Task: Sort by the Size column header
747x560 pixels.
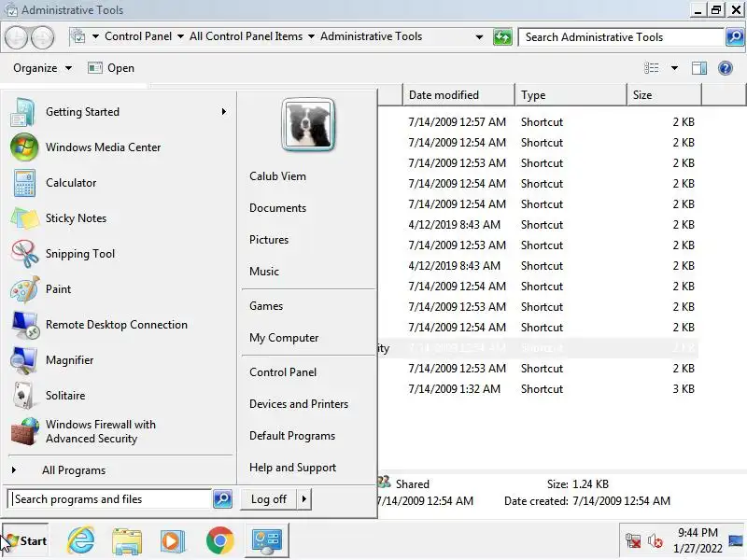Action: pos(664,95)
